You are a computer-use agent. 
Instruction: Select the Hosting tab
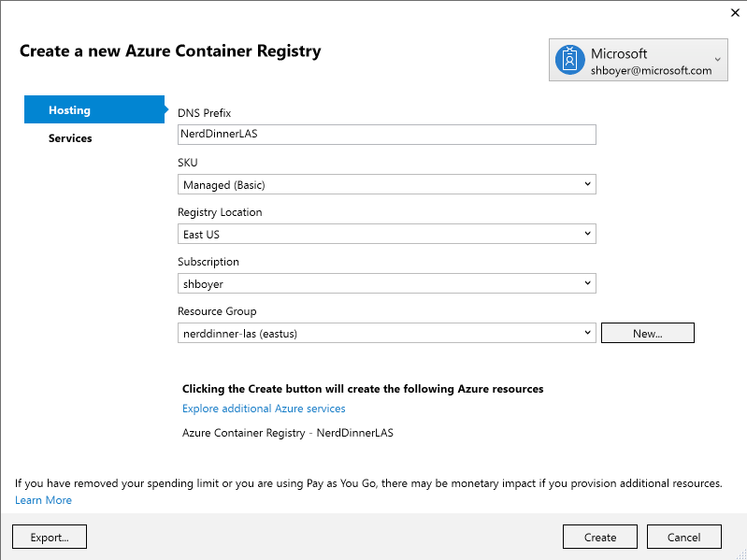pyautogui.click(x=94, y=109)
